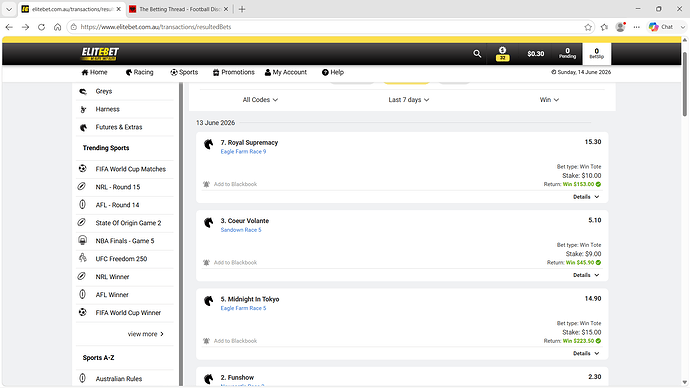Open the bonus bets coin icon showing 32
The height and width of the screenshot is (388, 690).
pyautogui.click(x=503, y=54)
